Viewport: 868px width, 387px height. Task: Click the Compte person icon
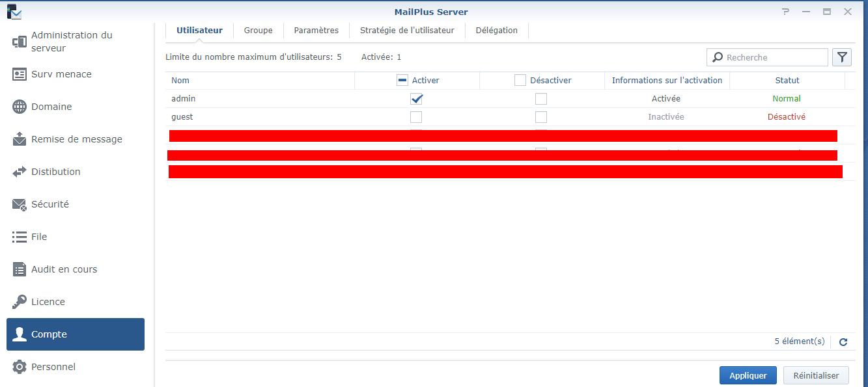pyautogui.click(x=20, y=334)
